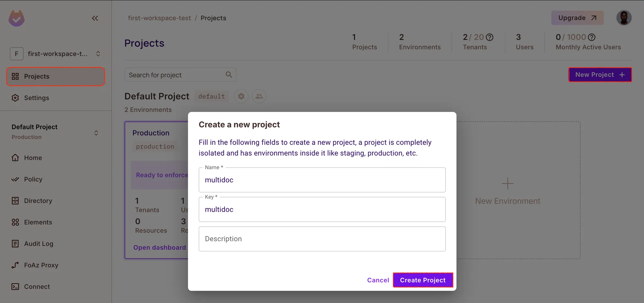Click the Create Project button
Viewport: 644px width, 303px height.
point(423,280)
